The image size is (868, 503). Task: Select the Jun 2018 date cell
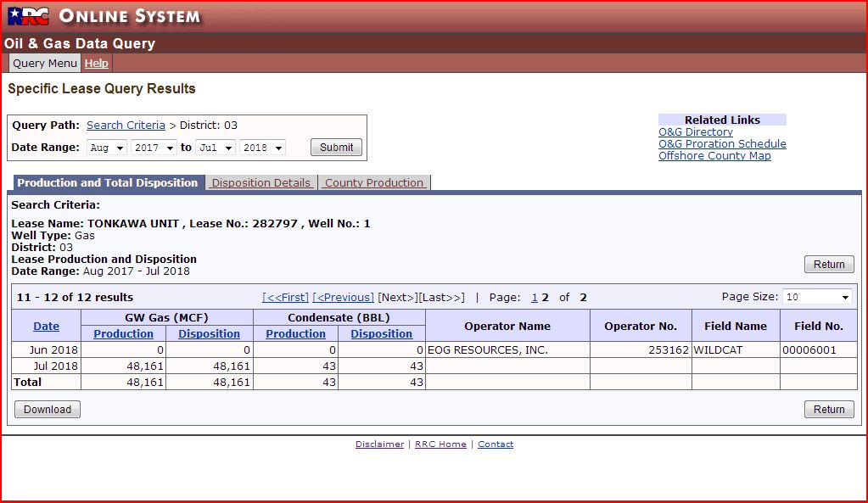47,349
